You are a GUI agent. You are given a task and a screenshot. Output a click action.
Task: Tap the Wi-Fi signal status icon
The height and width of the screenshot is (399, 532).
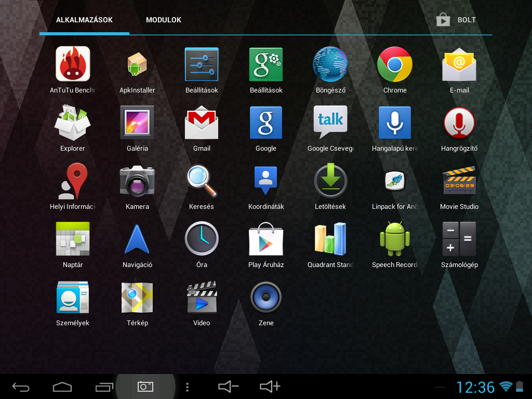coord(506,387)
